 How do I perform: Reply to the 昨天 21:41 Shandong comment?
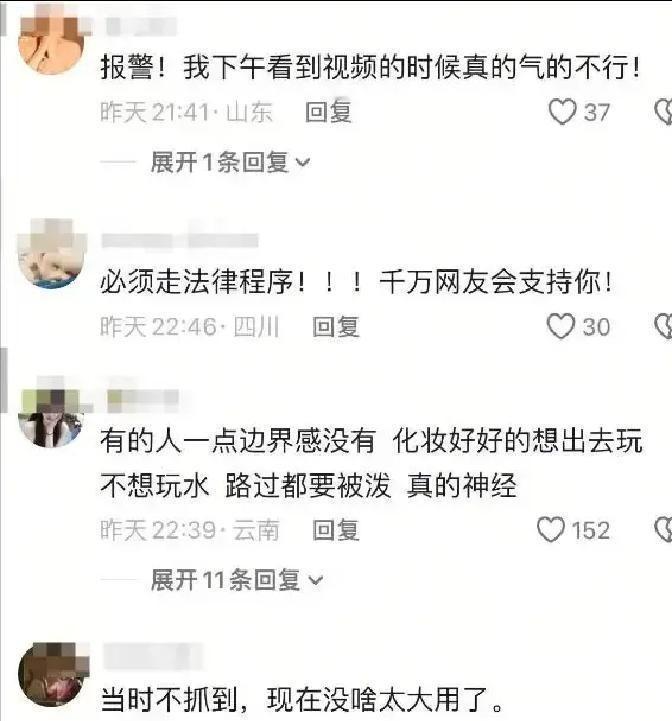coord(328,112)
